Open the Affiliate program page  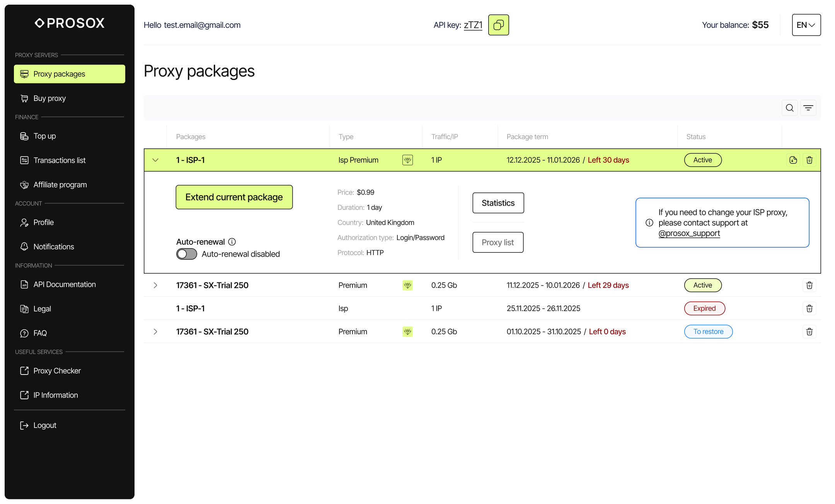pyautogui.click(x=60, y=185)
